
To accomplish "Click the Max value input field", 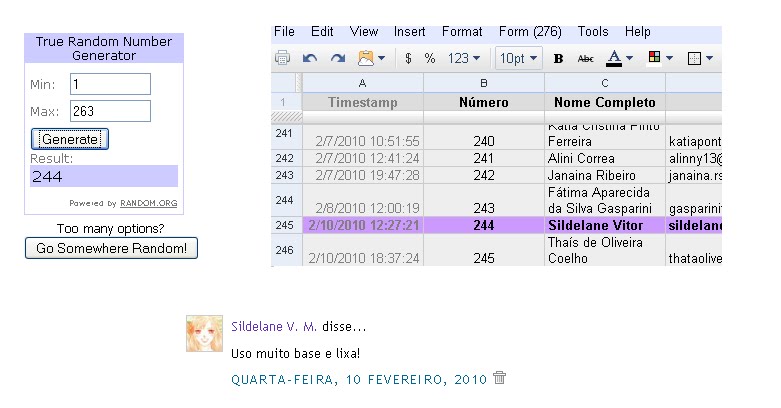I will point(110,111).
